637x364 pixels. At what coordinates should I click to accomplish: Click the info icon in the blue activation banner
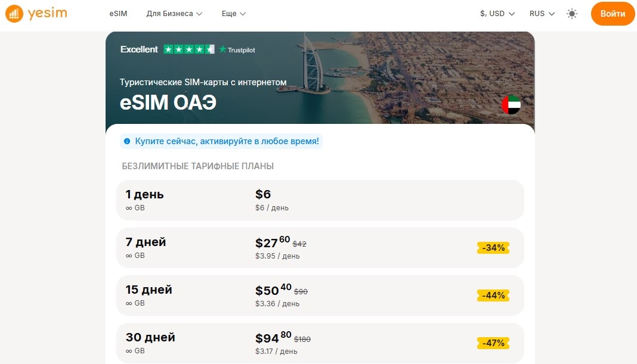[x=126, y=141]
